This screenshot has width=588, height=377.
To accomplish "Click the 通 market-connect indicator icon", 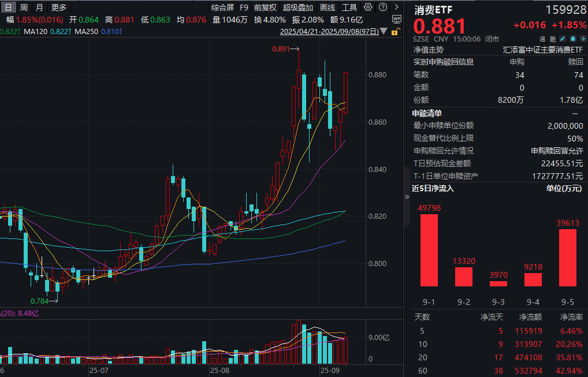I will pos(542,39).
